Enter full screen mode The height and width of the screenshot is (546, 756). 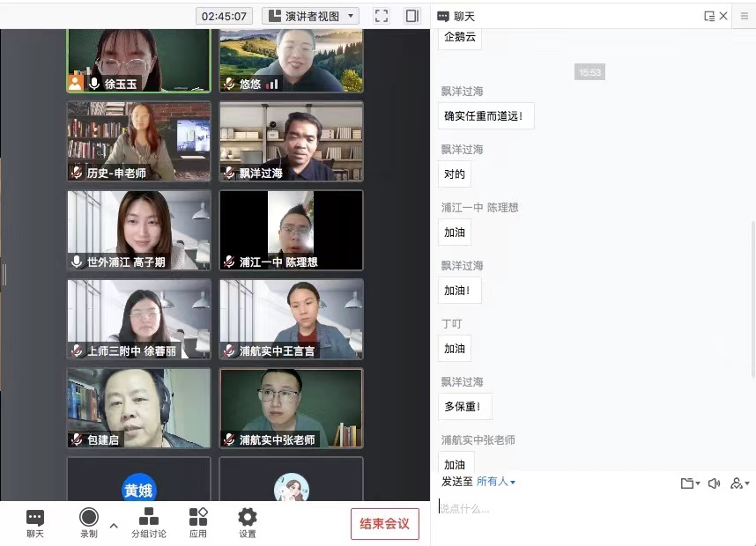[382, 16]
